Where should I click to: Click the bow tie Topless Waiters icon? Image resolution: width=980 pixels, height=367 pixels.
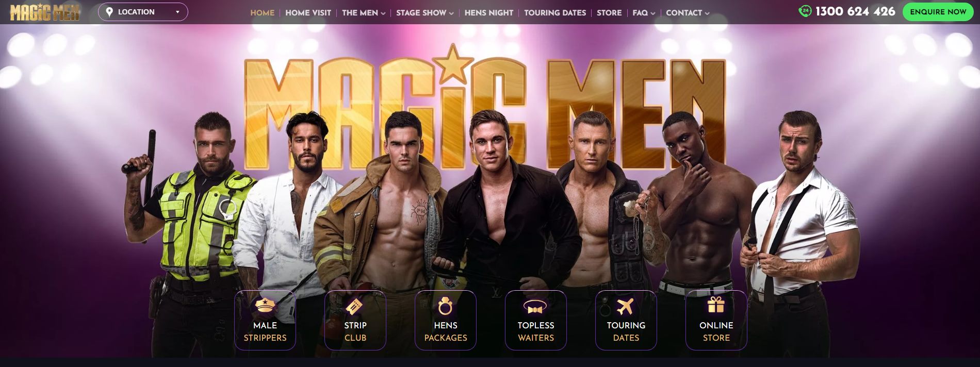(x=535, y=307)
